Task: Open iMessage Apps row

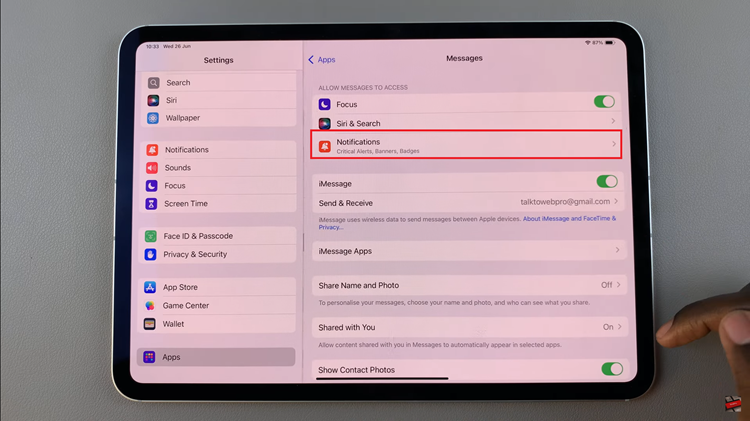Action: [x=469, y=251]
